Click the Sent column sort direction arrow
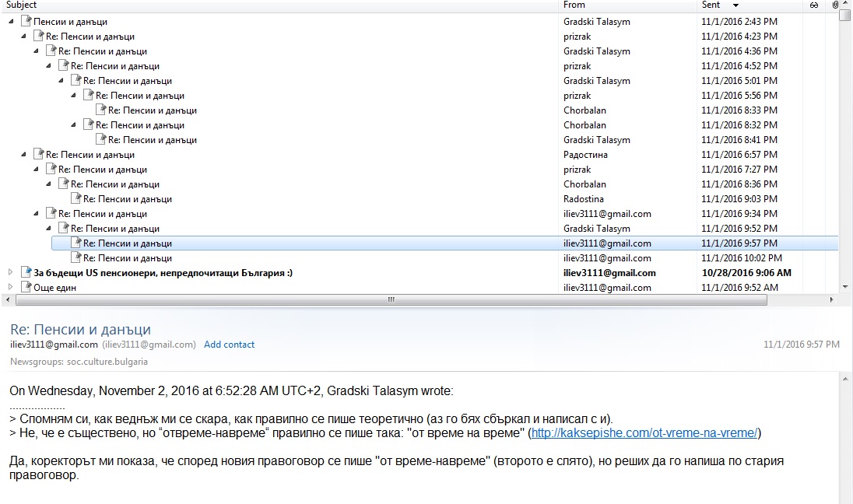The width and height of the screenshot is (853, 504). tap(735, 5)
